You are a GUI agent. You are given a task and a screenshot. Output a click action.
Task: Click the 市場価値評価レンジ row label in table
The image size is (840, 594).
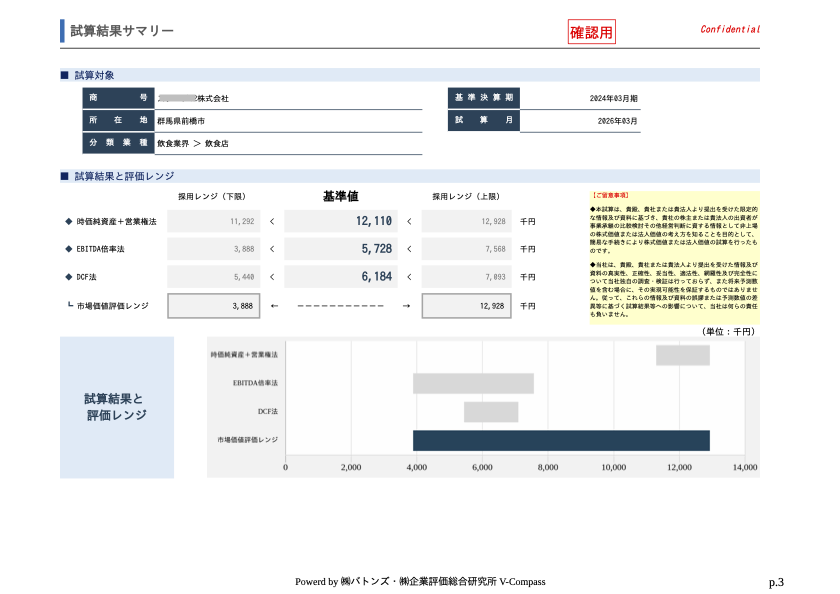tap(112, 306)
